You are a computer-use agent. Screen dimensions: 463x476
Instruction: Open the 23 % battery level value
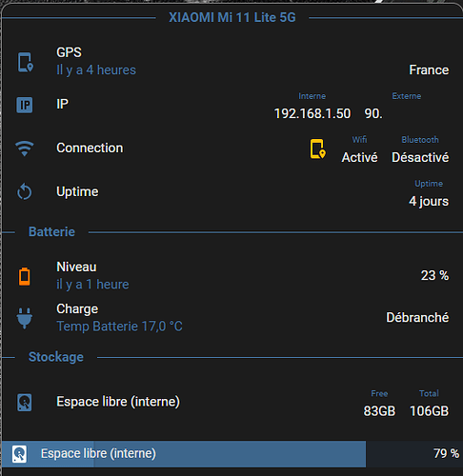click(x=434, y=275)
